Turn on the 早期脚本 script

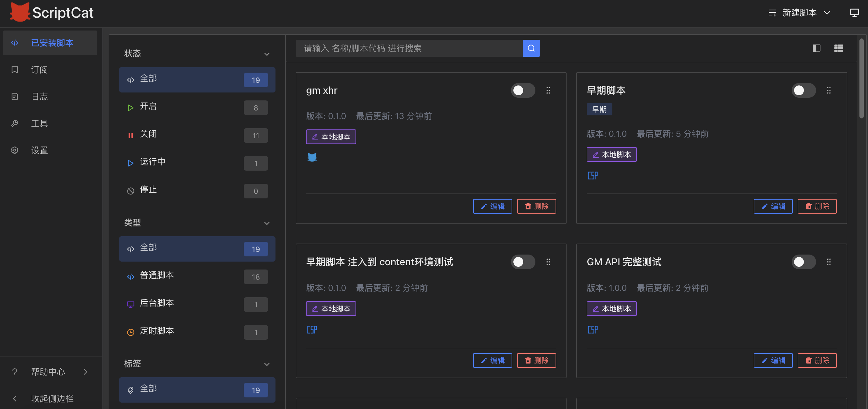pyautogui.click(x=804, y=90)
